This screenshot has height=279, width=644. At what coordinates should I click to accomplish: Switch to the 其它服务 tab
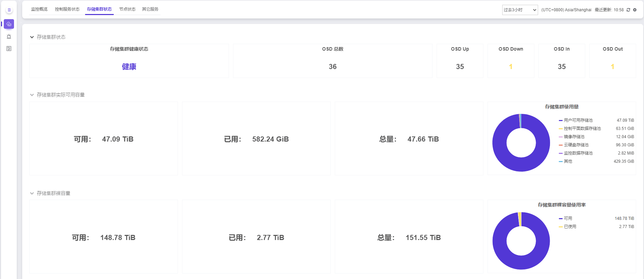pos(150,9)
